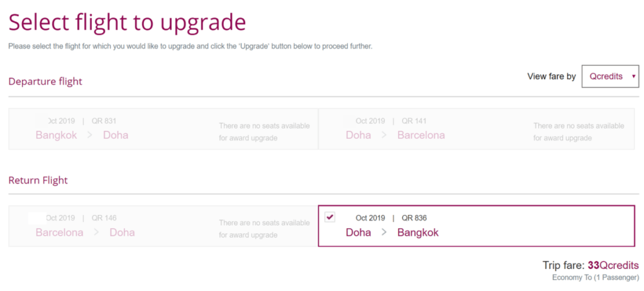Click the arrow between Doha and Barcelona

tap(384, 135)
